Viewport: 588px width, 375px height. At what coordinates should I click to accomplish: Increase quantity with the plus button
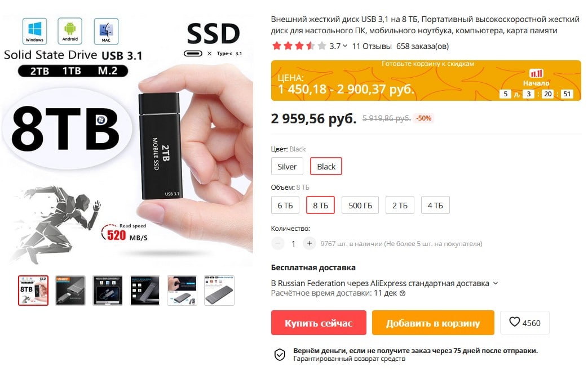309,243
